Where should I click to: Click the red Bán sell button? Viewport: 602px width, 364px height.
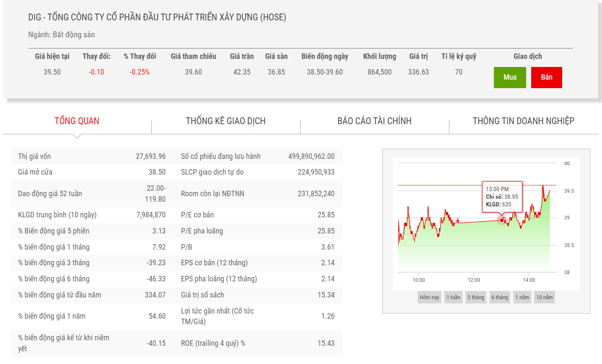pos(546,78)
